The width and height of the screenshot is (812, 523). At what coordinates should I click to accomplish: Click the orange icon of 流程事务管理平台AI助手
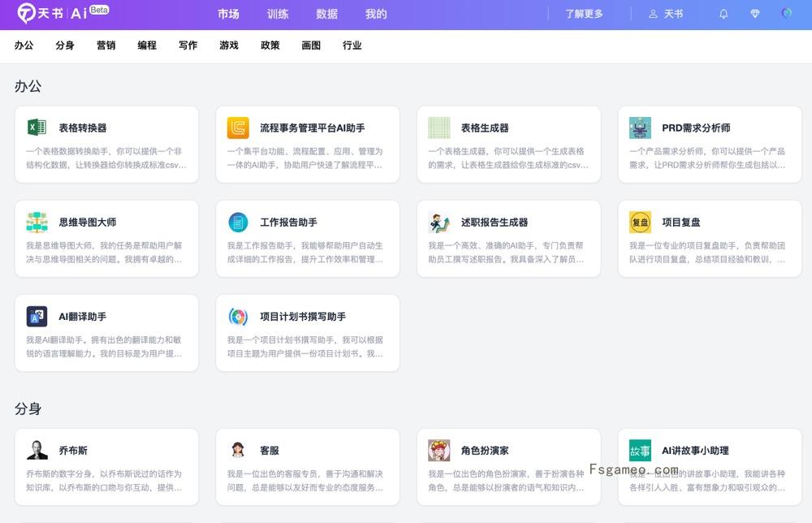pos(238,128)
